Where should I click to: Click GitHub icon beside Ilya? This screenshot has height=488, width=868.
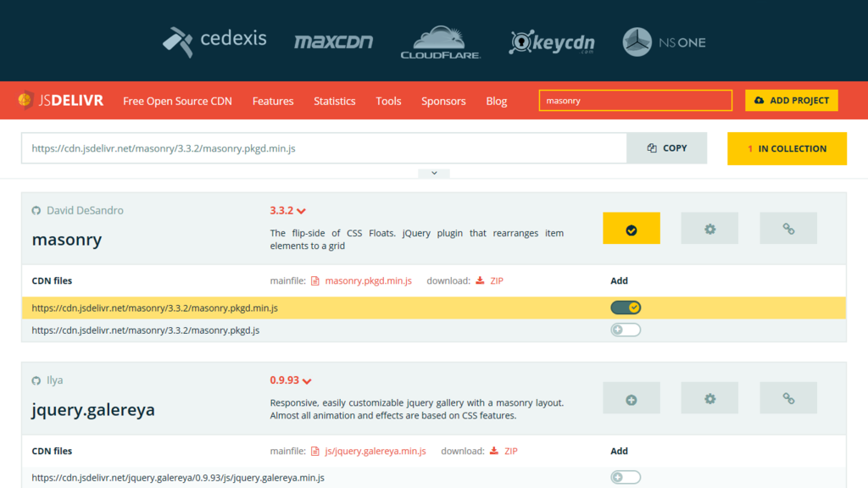point(36,380)
